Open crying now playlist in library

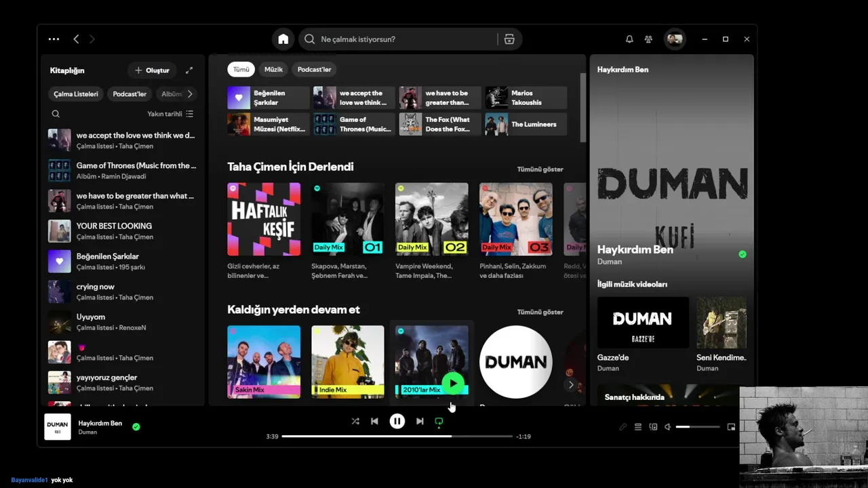point(122,291)
